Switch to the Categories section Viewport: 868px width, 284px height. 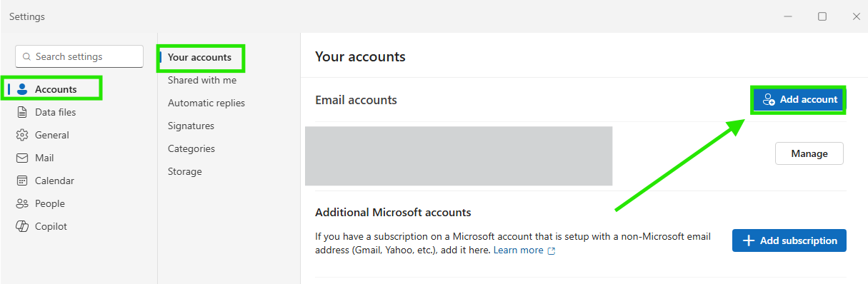click(x=191, y=148)
